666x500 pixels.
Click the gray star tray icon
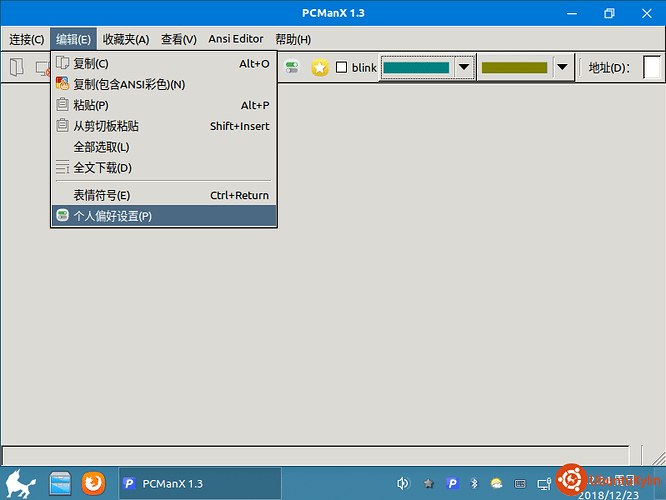pyautogui.click(x=429, y=483)
